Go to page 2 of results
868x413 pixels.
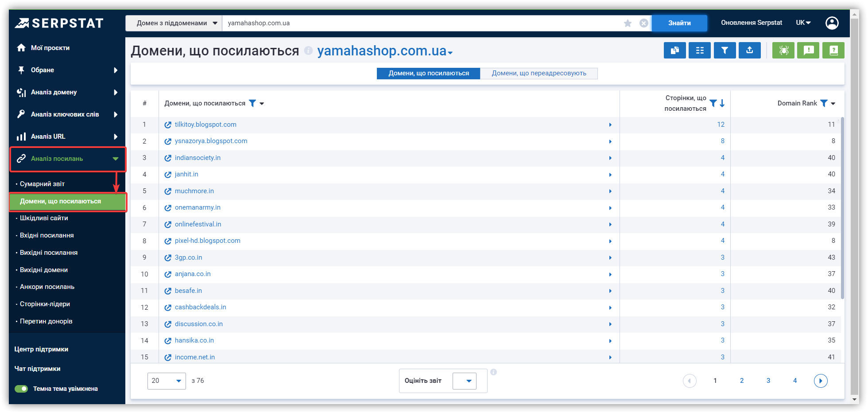[x=742, y=381]
